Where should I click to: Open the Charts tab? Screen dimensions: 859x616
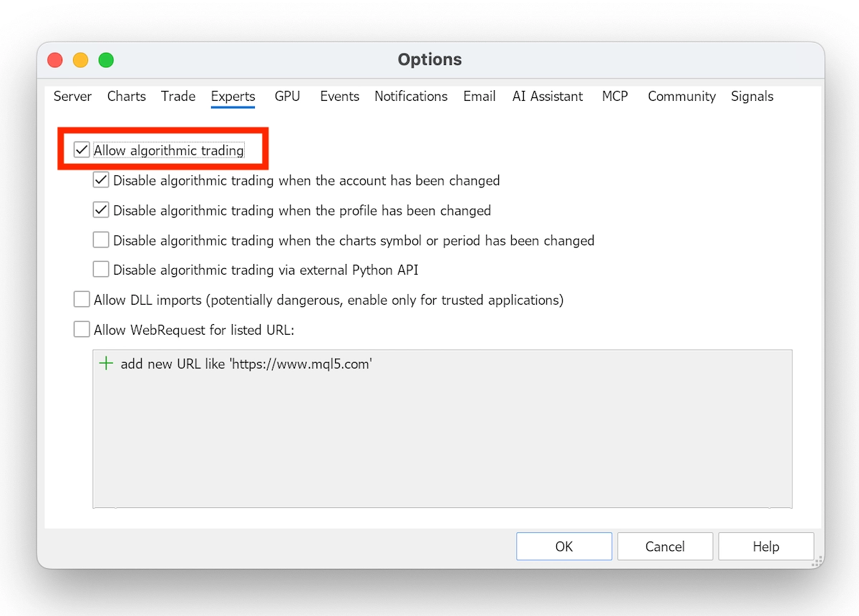pos(127,96)
